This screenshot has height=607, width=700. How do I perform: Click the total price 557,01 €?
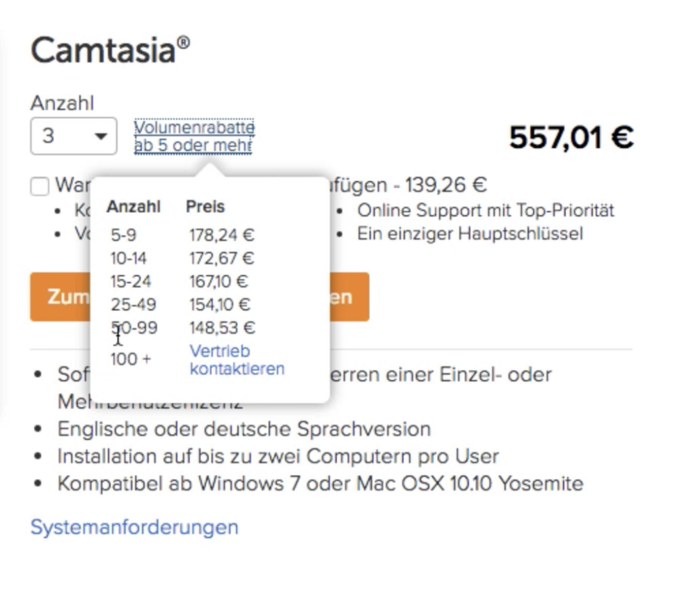pos(571,137)
